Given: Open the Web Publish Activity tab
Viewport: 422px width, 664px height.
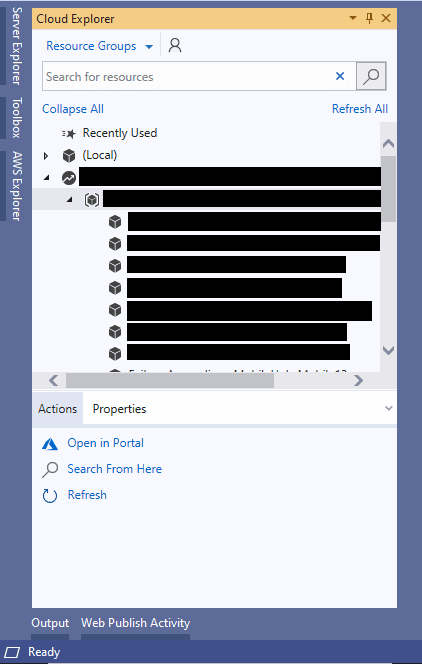Looking at the screenshot, I should click(x=135, y=623).
